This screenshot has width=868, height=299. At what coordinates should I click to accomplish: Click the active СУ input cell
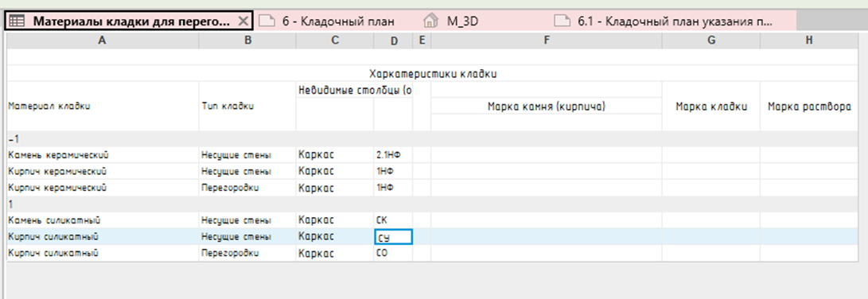[x=393, y=237]
